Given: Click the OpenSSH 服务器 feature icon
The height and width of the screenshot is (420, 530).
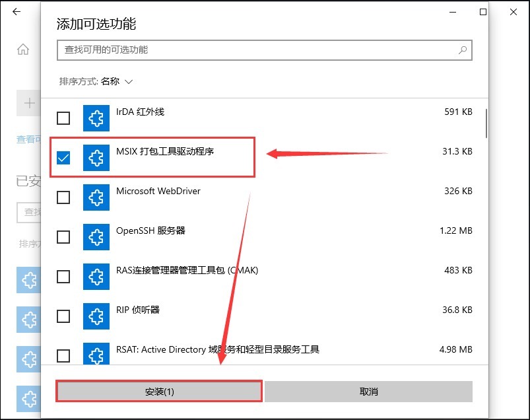Looking at the screenshot, I should click(x=96, y=236).
